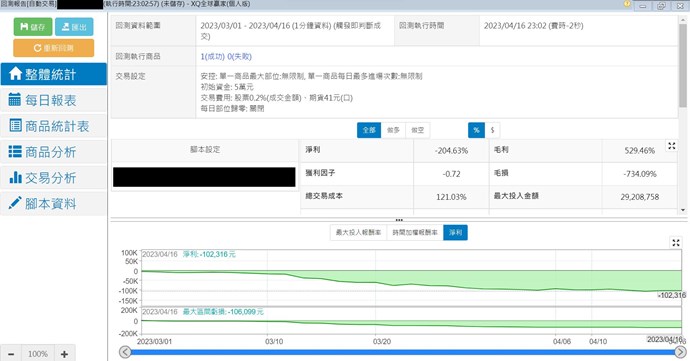The image size is (690, 361).
Task: Select the 做多 long-only filter
Action: pos(393,130)
